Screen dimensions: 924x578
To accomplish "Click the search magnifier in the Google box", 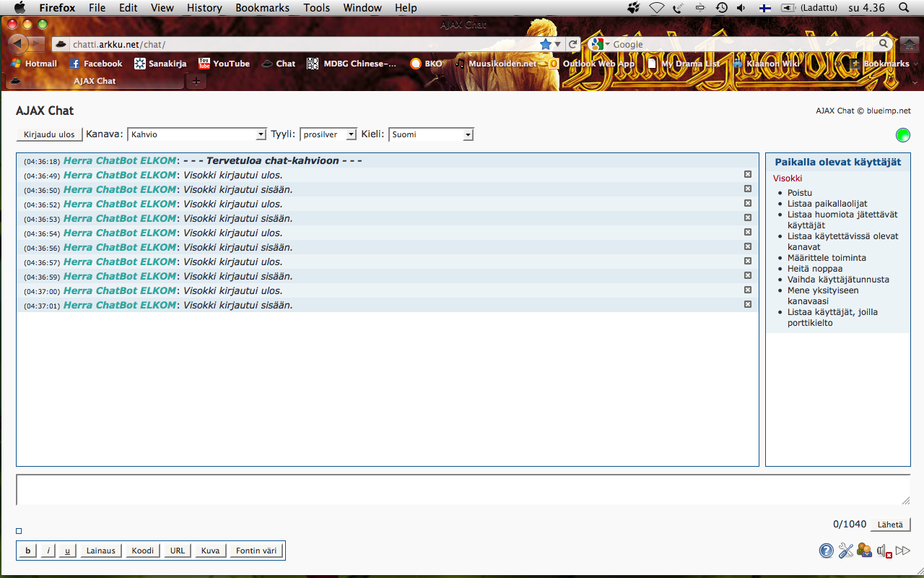I will 884,44.
